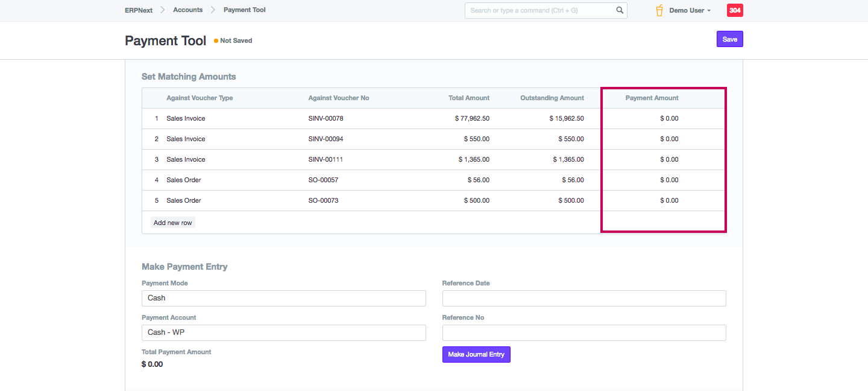
Task: Expand the Demo User dropdown menu
Action: coord(690,10)
